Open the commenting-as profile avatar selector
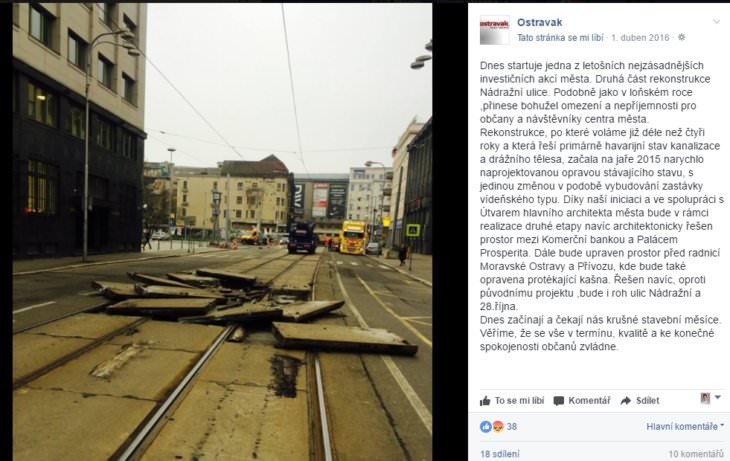730x461 pixels. point(710,398)
